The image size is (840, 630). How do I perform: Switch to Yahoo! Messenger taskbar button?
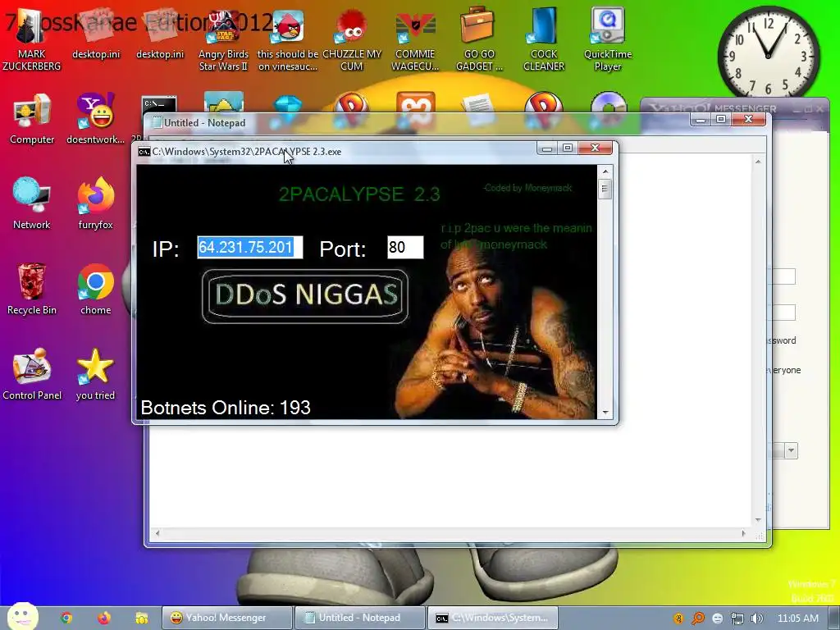[x=227, y=618]
